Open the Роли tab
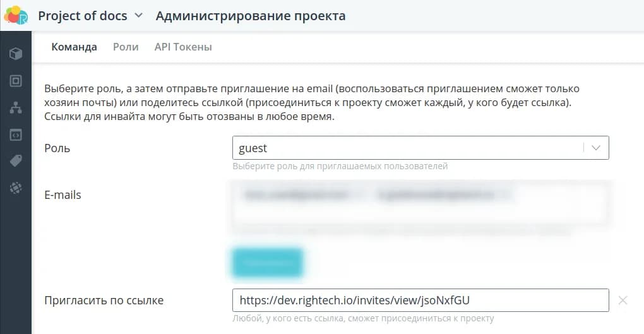 tap(126, 47)
